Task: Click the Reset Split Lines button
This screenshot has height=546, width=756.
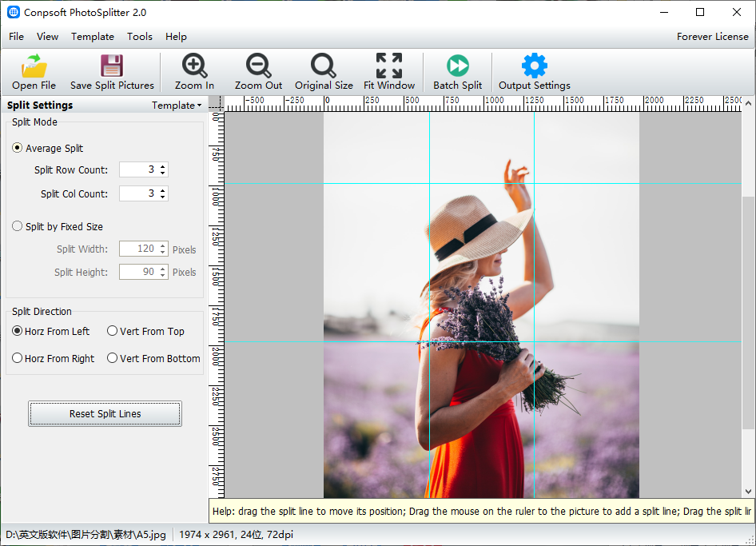Action: (105, 414)
